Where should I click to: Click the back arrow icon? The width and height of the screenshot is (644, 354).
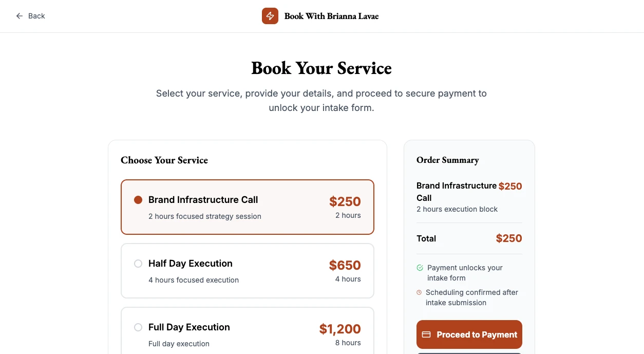pos(20,16)
